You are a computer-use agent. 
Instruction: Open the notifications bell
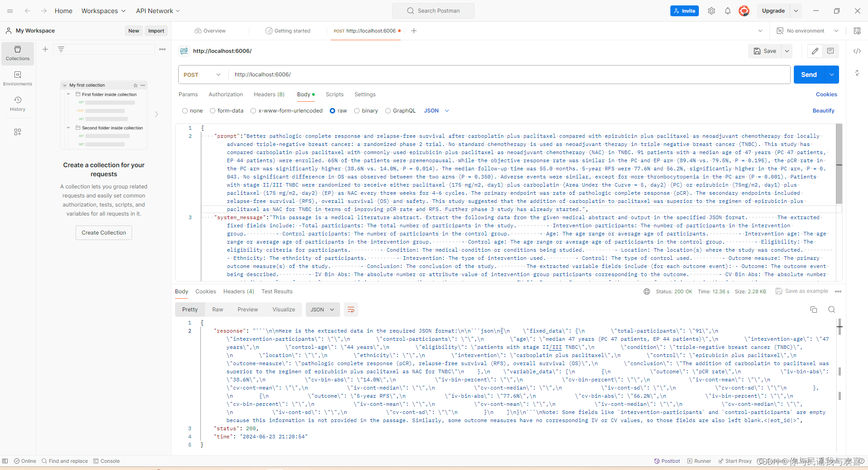pos(728,11)
